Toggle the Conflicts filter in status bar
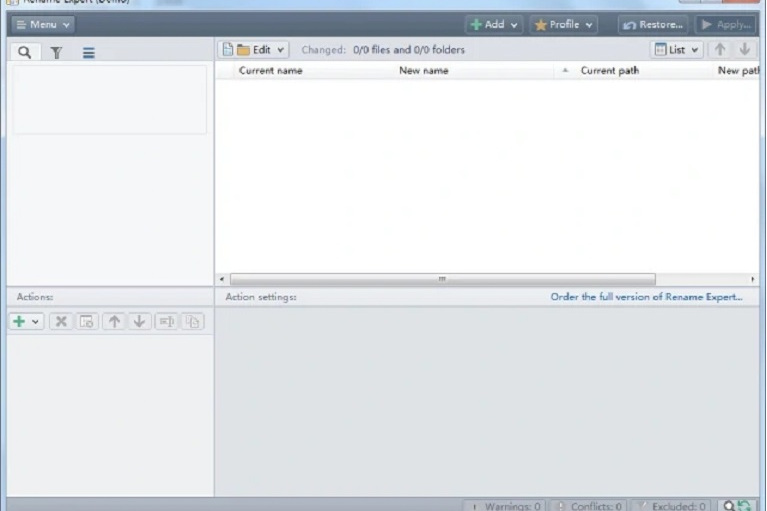Screen dimensions: 767x511 click(589, 506)
